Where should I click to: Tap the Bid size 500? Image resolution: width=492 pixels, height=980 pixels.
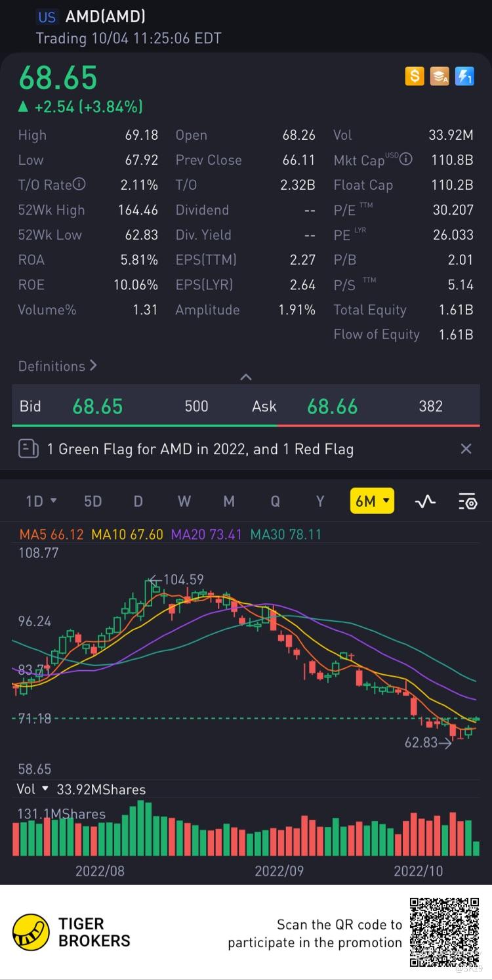pyautogui.click(x=196, y=406)
